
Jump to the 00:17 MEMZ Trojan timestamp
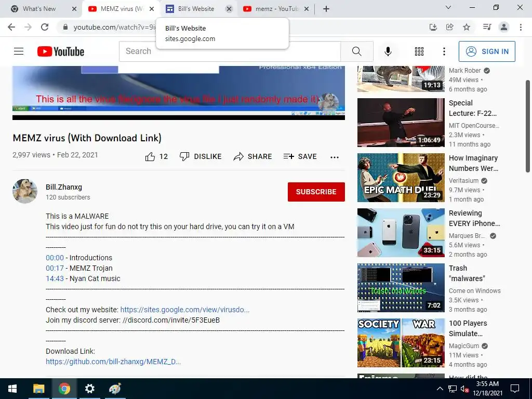[x=55, y=268]
